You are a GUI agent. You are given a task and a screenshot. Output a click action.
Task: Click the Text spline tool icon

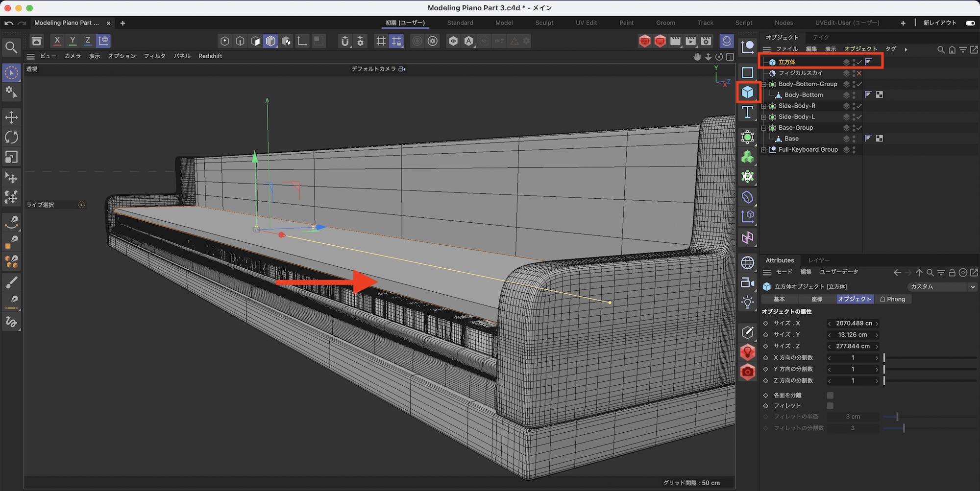tap(747, 112)
